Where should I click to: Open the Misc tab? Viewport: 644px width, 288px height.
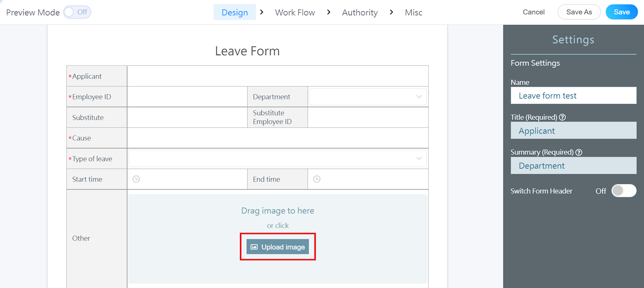point(413,12)
